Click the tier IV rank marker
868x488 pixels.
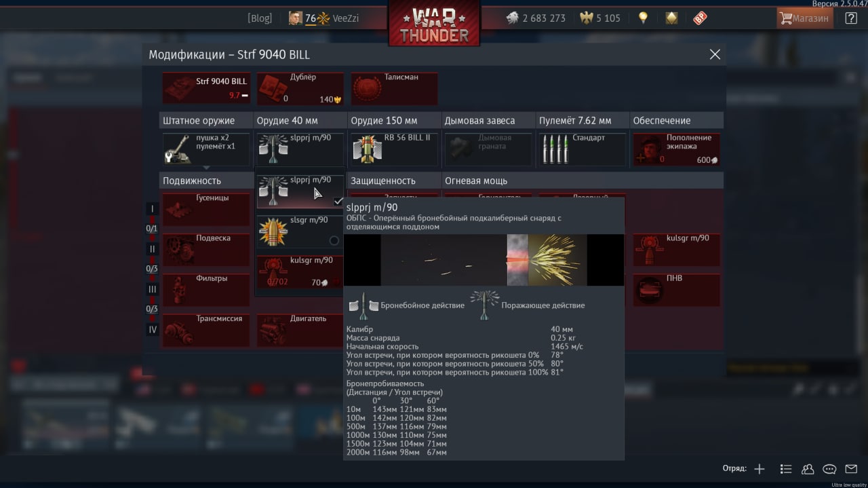[x=153, y=329]
